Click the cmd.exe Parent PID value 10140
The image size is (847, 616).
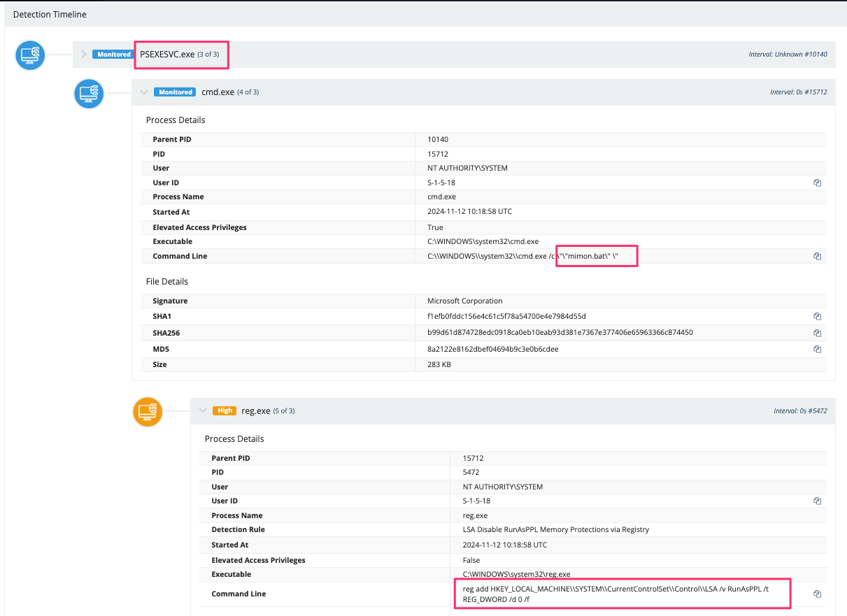[x=439, y=139]
